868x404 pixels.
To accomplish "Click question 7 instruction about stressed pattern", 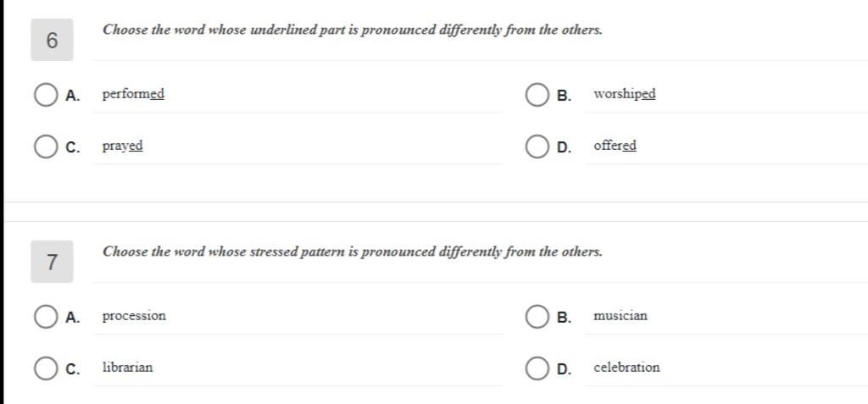I will click(x=353, y=252).
